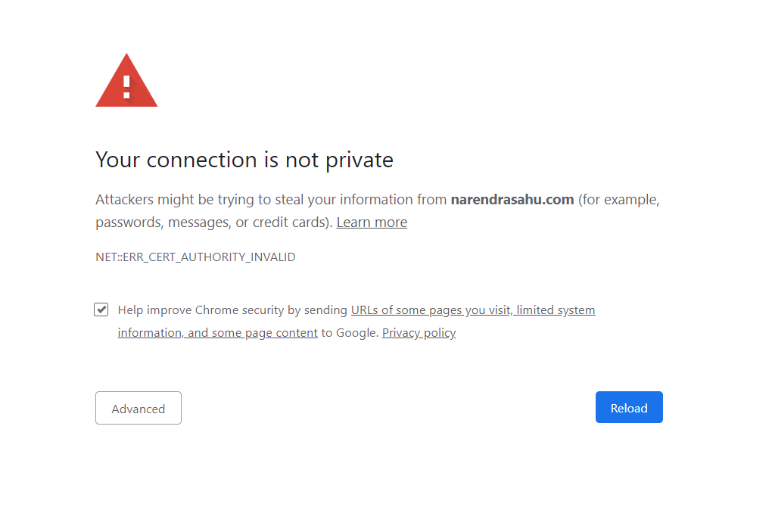Click the white exclamation mark inside the triangle
The image size is (772, 532).
click(126, 86)
